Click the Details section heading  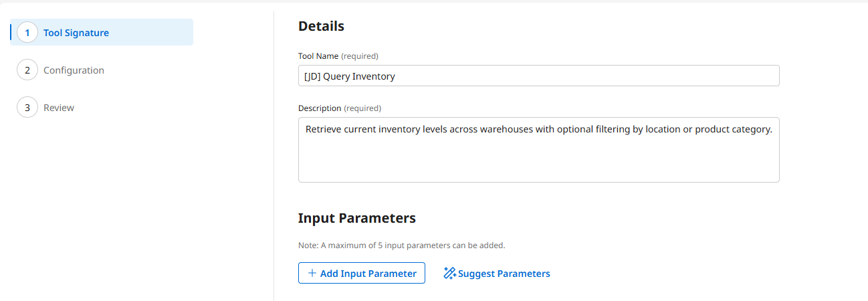(x=321, y=27)
